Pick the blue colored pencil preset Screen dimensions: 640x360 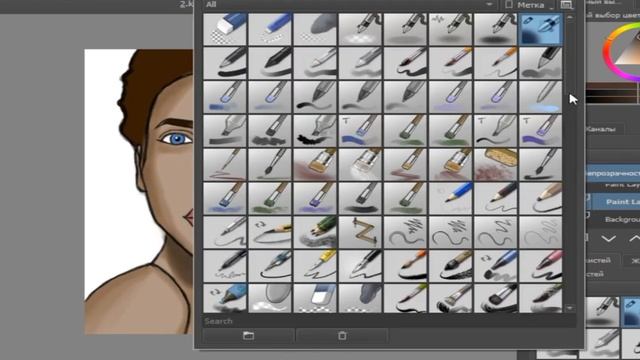click(x=451, y=198)
